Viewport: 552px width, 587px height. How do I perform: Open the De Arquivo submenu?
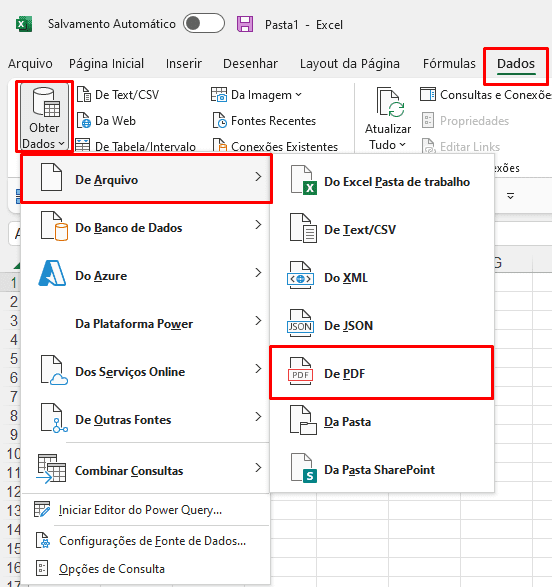(x=146, y=179)
